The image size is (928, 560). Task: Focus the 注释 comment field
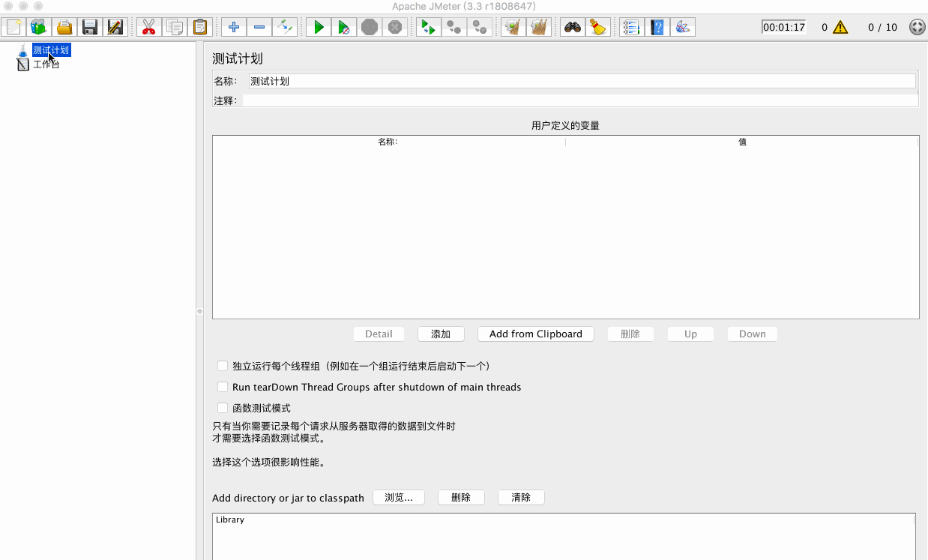coord(579,100)
